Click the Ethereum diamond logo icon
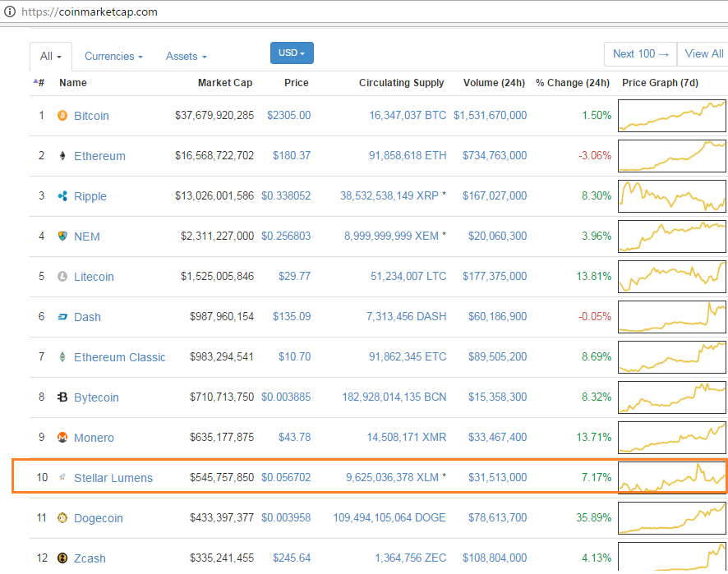The width and height of the screenshot is (728, 574). coord(62,155)
